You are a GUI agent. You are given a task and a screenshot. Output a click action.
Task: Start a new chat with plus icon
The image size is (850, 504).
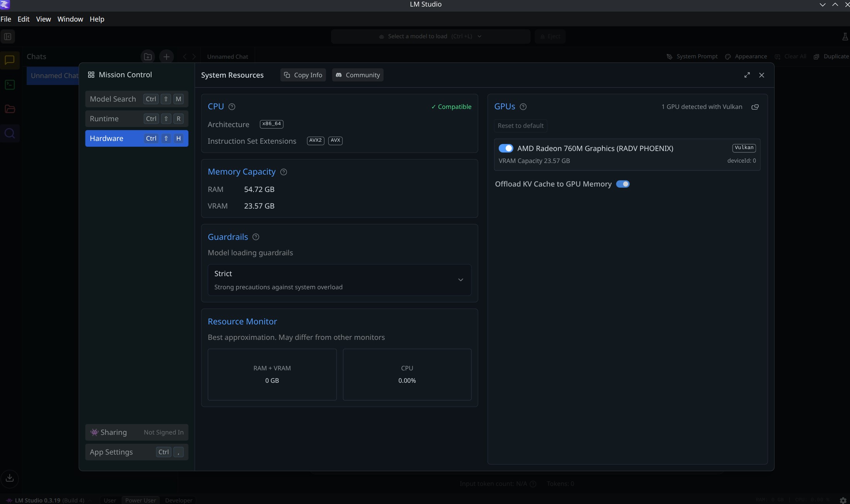[167, 57]
